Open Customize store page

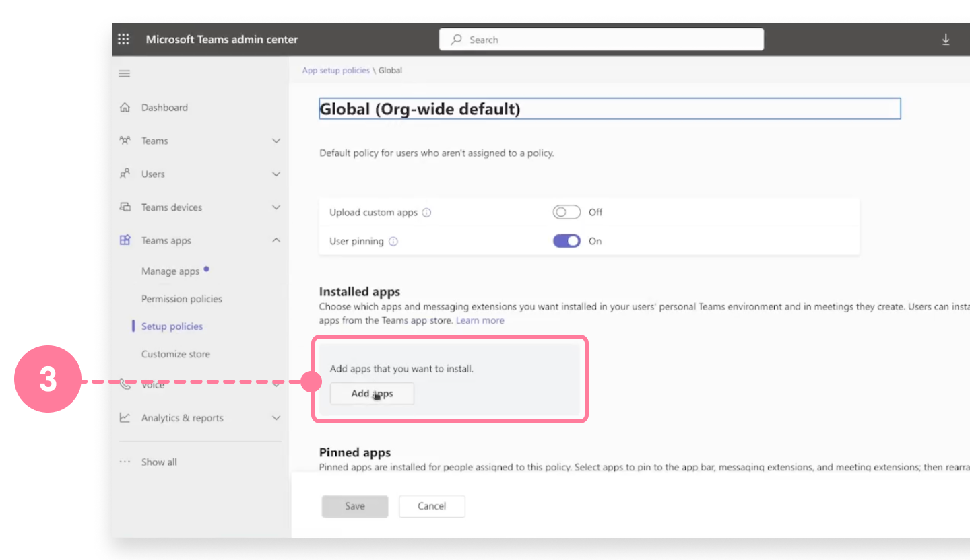click(x=176, y=354)
